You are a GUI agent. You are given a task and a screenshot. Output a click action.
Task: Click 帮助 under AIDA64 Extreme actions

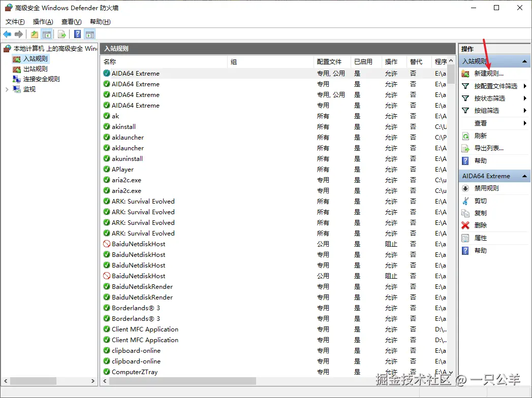pos(481,251)
